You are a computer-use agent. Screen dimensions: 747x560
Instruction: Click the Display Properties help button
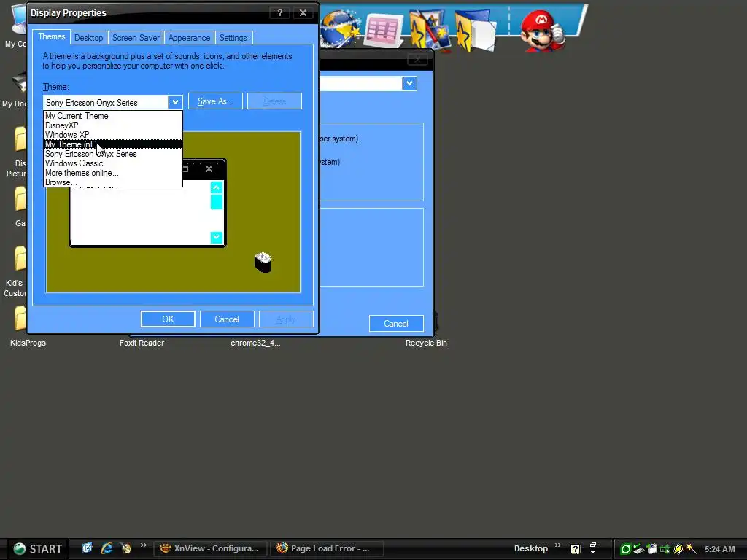click(280, 13)
